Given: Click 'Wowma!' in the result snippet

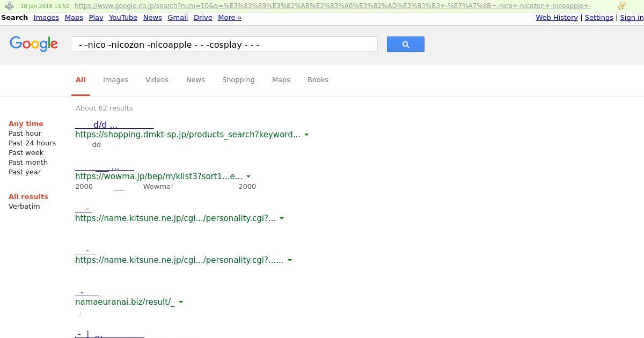Looking at the screenshot, I should coord(158,187).
